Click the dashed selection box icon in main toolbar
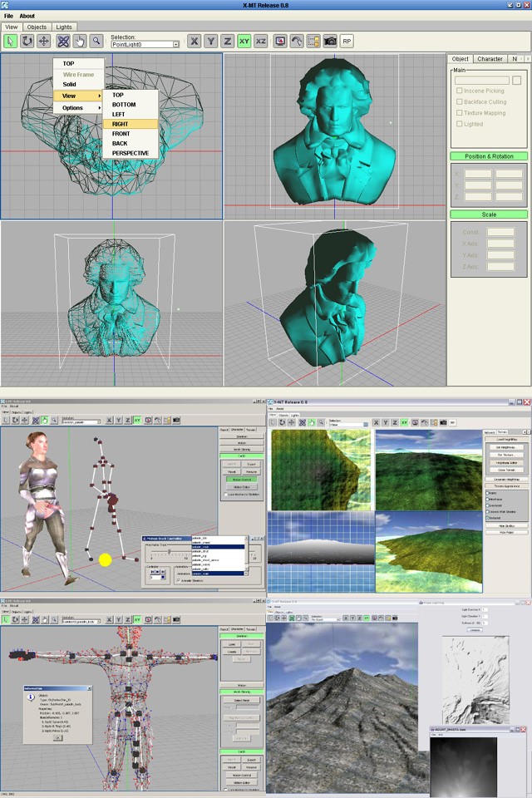 [x=313, y=42]
